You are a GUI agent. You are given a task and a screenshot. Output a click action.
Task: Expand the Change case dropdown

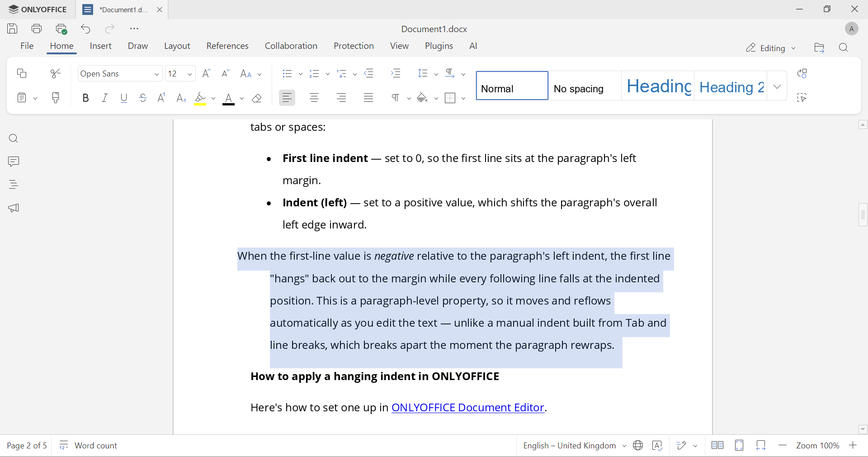260,74
